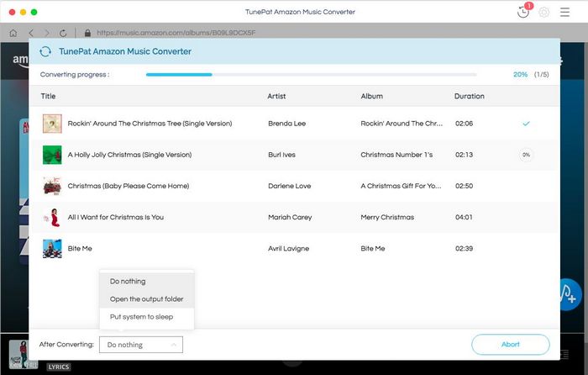
Task: Click the lock icon beside URL
Action: (87, 33)
